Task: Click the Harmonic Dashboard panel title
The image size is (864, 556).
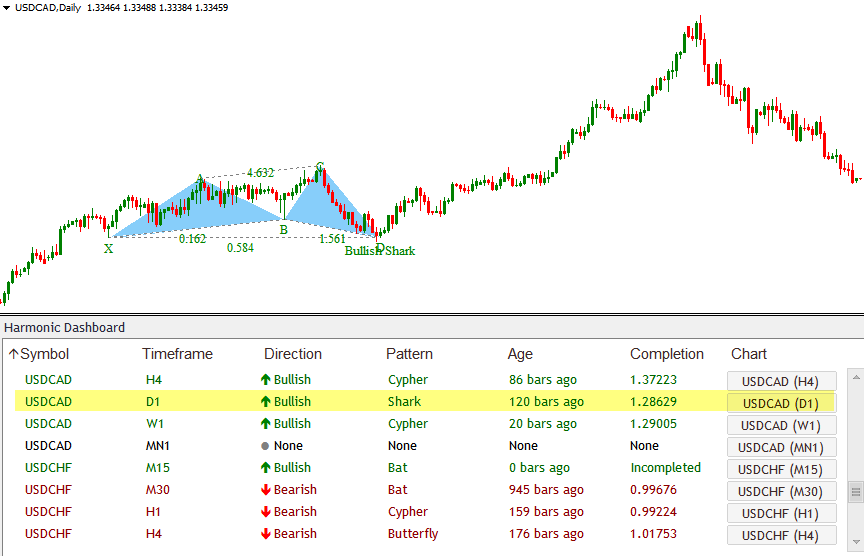Action: click(65, 327)
